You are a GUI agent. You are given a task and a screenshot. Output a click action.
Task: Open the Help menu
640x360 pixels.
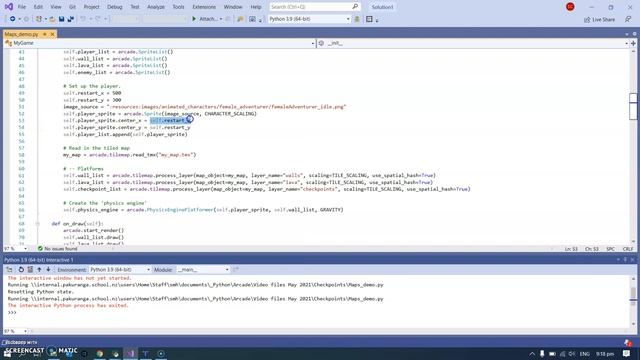pos(256,7)
